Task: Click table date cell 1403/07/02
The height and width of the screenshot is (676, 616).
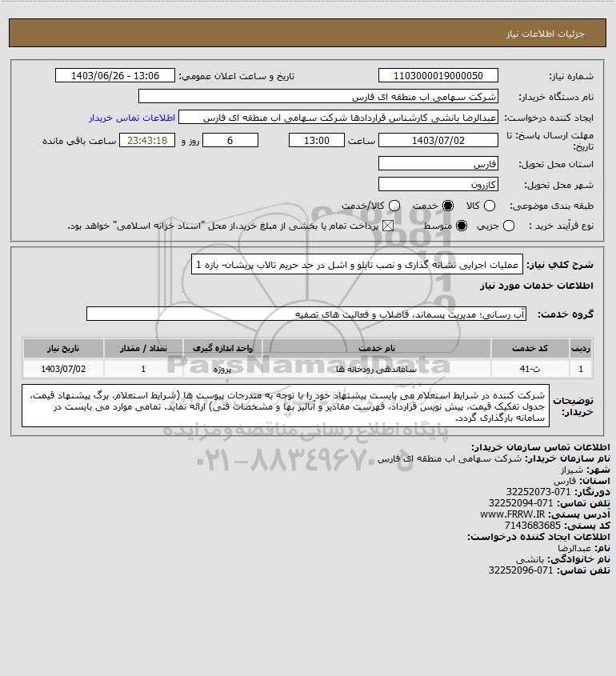Action: [x=63, y=369]
